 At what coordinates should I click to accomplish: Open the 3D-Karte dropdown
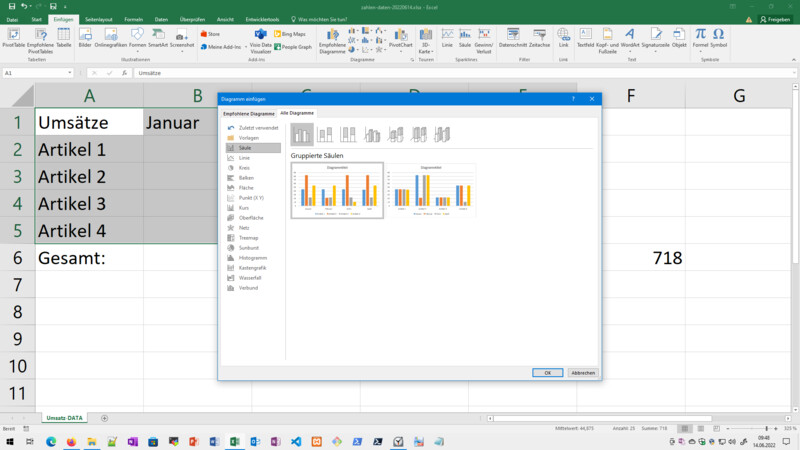426,41
